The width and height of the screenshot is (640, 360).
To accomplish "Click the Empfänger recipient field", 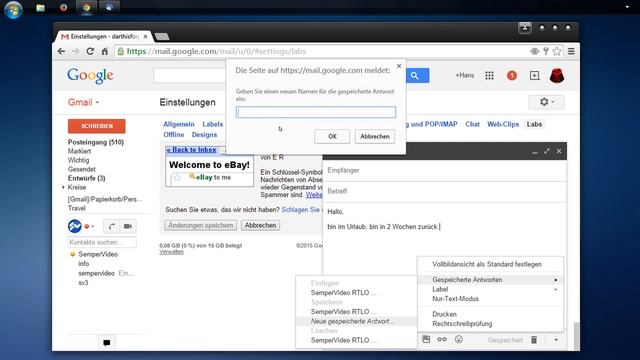I will click(x=444, y=170).
